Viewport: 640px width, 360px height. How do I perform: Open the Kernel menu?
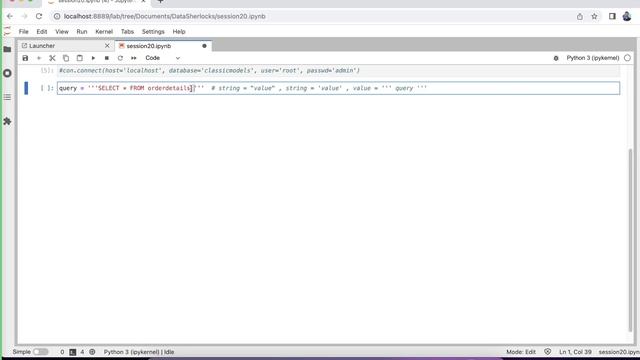click(104, 31)
